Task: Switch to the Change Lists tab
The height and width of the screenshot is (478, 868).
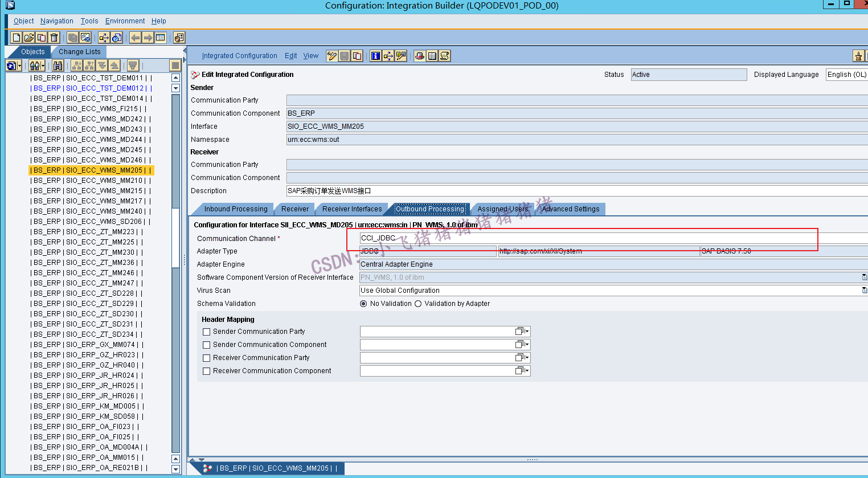Action: click(x=80, y=52)
